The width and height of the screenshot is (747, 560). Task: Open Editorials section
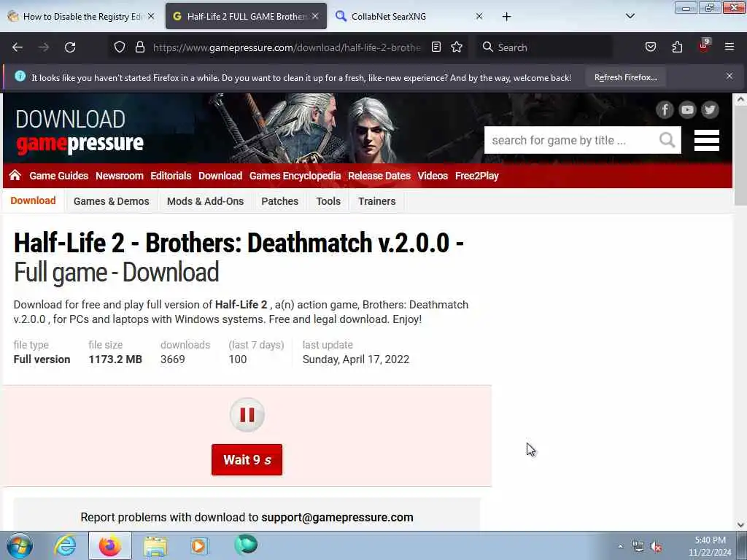point(171,176)
